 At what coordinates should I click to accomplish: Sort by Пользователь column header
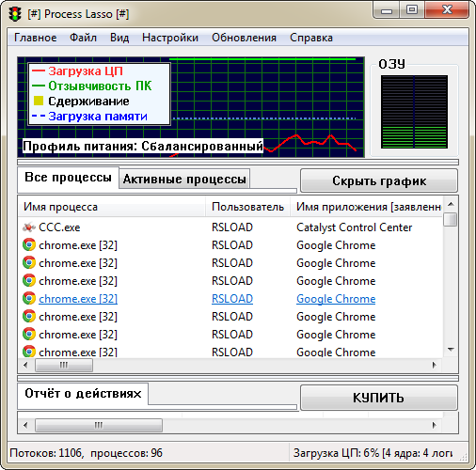[x=247, y=207]
